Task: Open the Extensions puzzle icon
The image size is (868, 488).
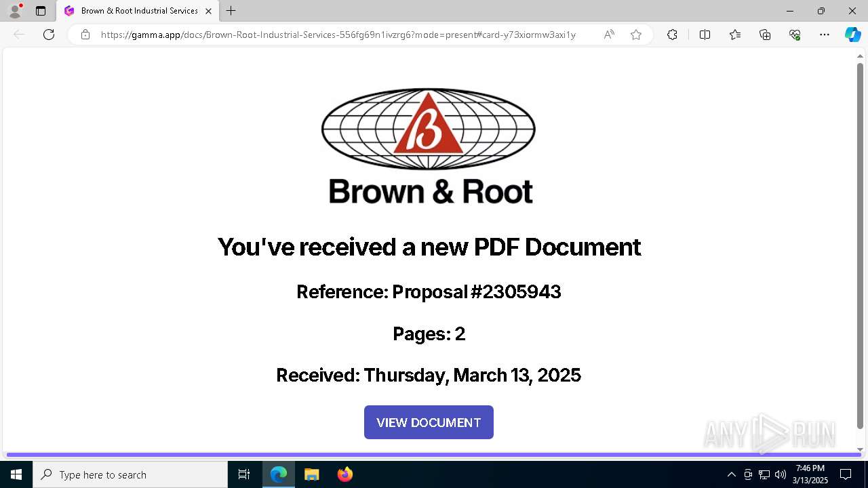Action: (x=672, y=35)
